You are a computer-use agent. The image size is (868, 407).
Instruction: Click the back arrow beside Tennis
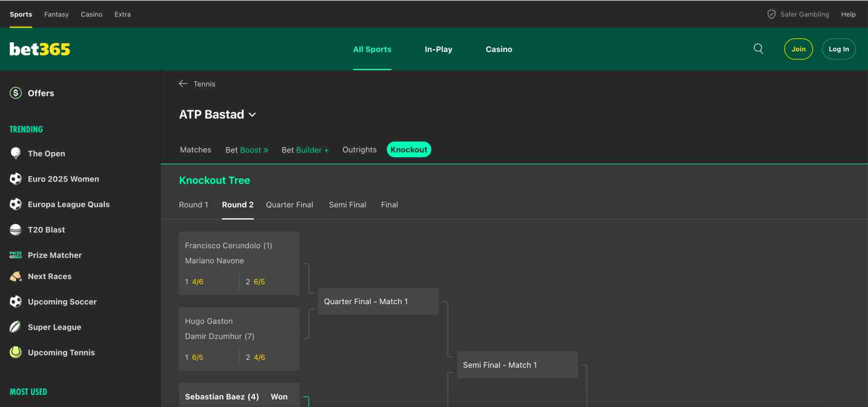click(183, 84)
